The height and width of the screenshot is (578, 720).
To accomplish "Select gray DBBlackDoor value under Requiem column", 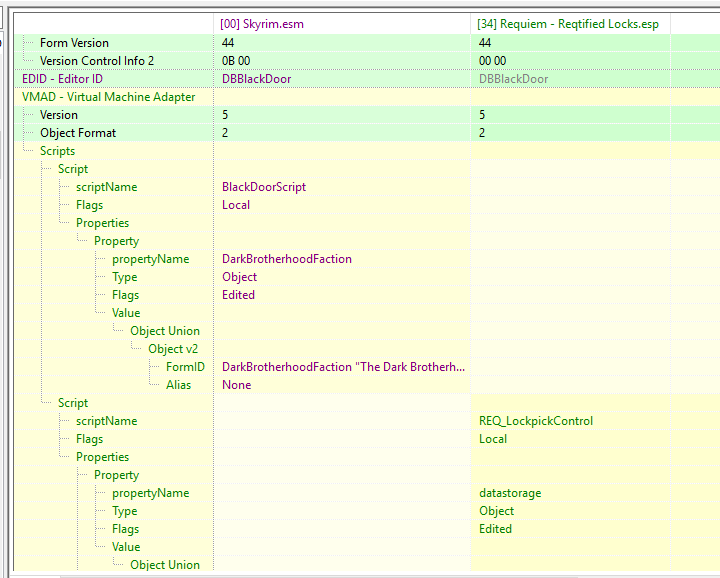I will [x=513, y=79].
